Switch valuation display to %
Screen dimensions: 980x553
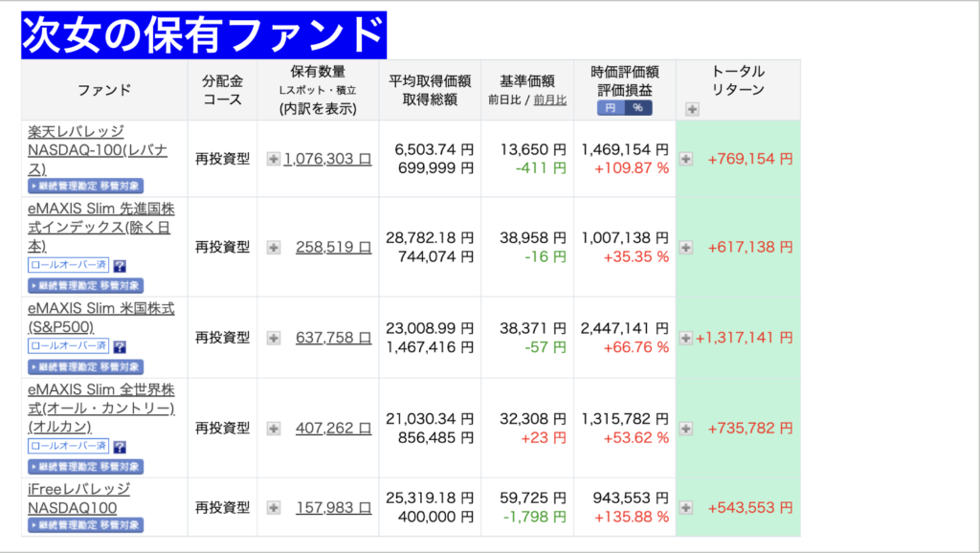click(x=638, y=108)
